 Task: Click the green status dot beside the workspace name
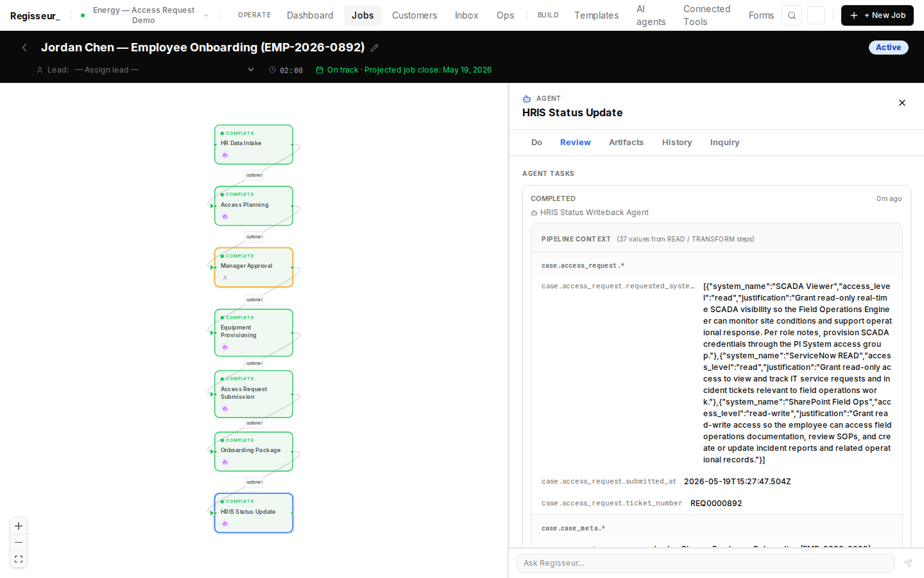pyautogui.click(x=83, y=15)
